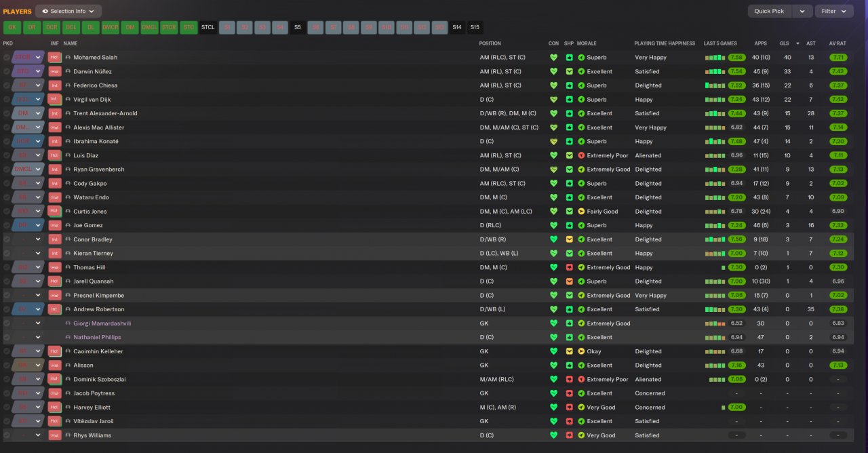Click the sharpness icon for Kieran Tierney
Screen dimensions: 868x453
[569, 254]
